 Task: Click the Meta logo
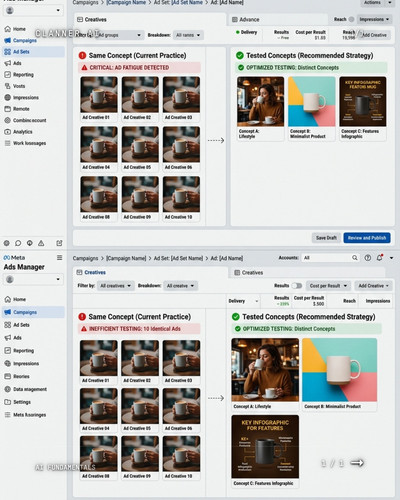point(14,258)
